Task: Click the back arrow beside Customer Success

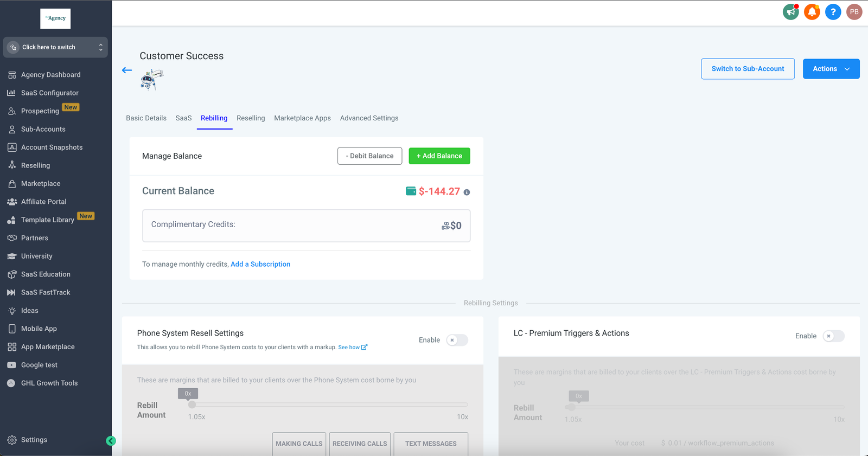Action: tap(127, 70)
